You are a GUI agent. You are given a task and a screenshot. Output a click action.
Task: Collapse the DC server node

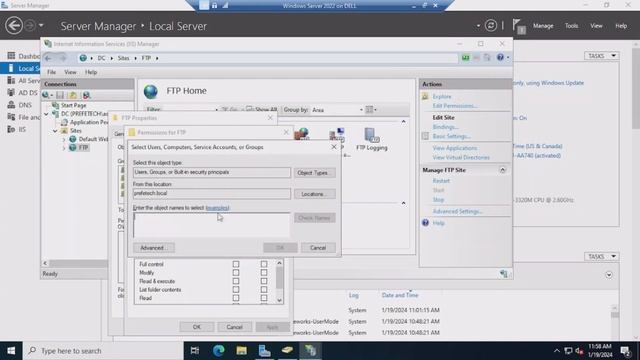tap(47, 114)
